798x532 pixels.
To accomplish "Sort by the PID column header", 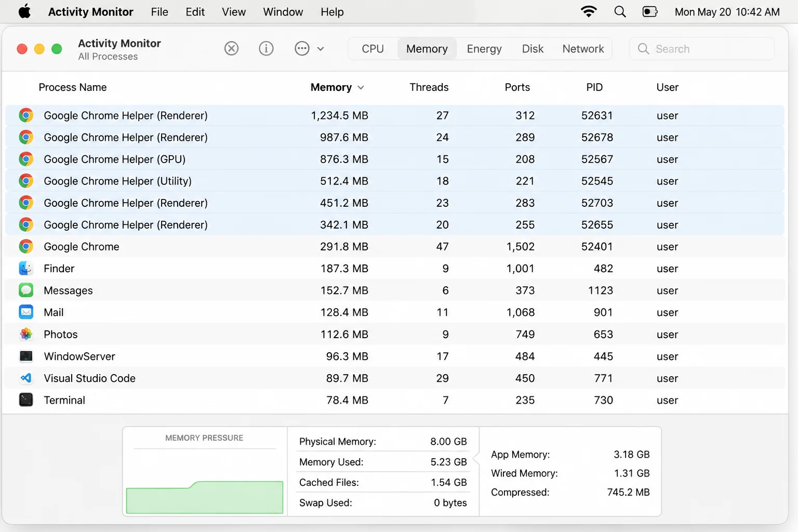I will (594, 87).
